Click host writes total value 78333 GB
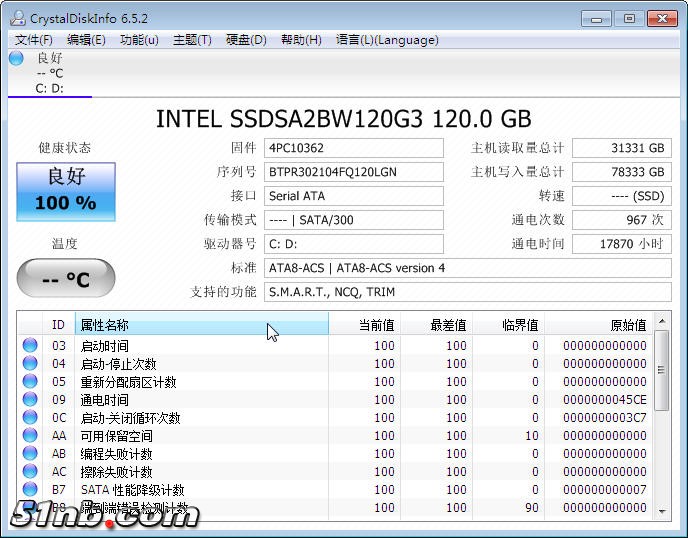 pyautogui.click(x=622, y=172)
